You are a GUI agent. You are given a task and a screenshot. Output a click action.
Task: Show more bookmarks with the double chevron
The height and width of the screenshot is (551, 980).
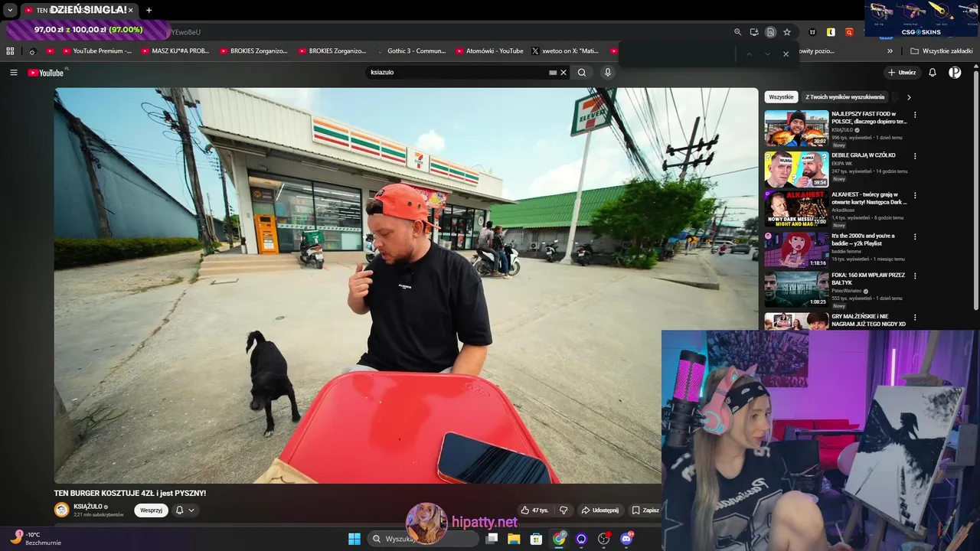click(890, 51)
